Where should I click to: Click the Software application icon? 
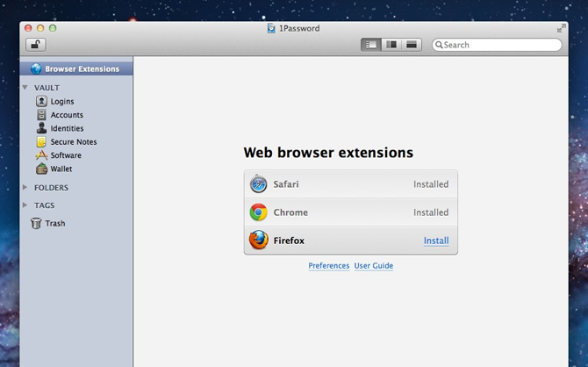tap(41, 155)
